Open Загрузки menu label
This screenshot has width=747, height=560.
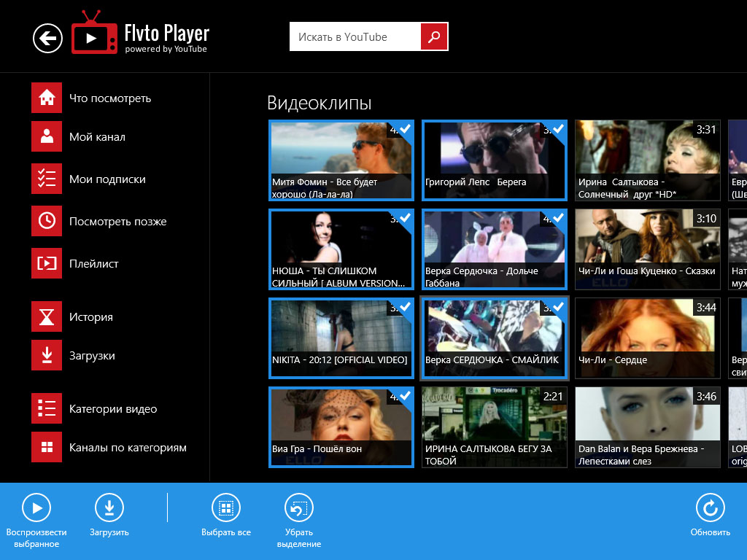pyautogui.click(x=92, y=356)
